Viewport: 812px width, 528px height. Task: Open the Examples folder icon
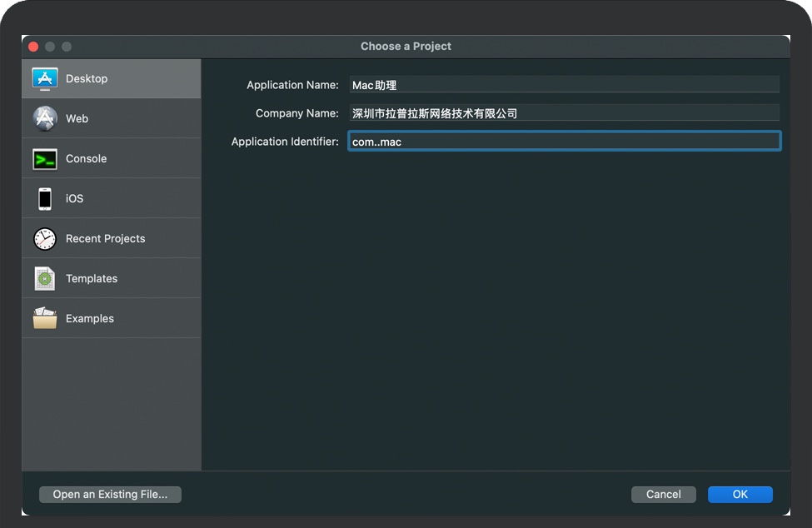[x=45, y=318]
